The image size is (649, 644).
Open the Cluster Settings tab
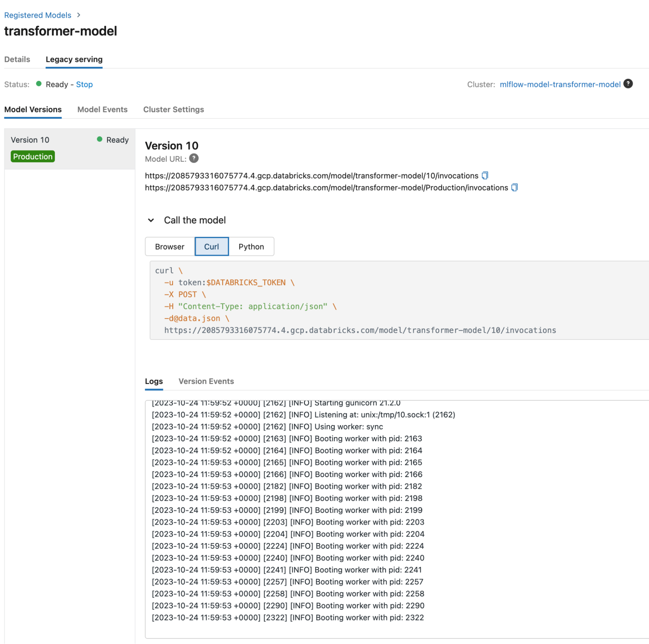[x=173, y=109]
